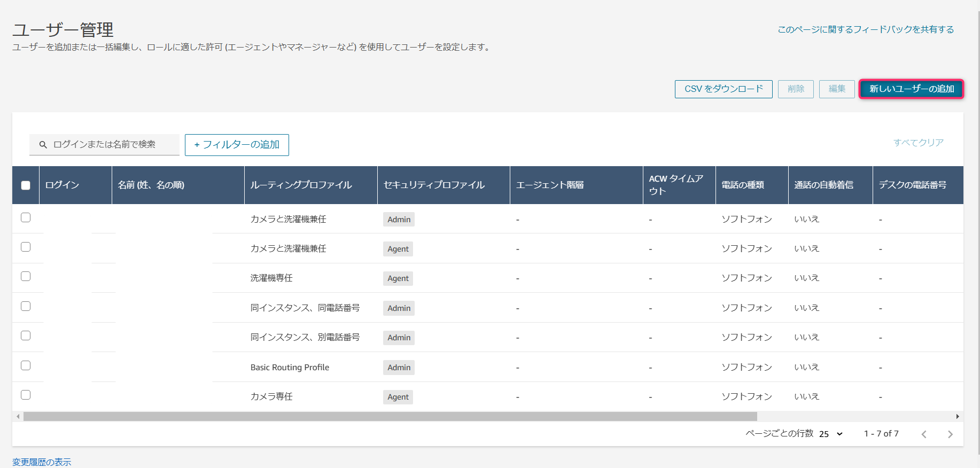
Task: Check the Basic Routing Profile row checkbox
Action: pyautogui.click(x=26, y=365)
